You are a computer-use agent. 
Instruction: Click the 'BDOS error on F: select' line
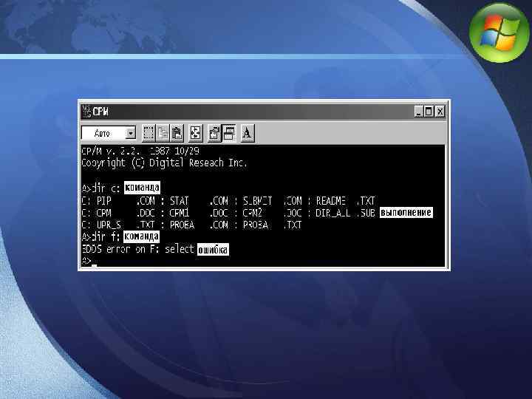137,250
